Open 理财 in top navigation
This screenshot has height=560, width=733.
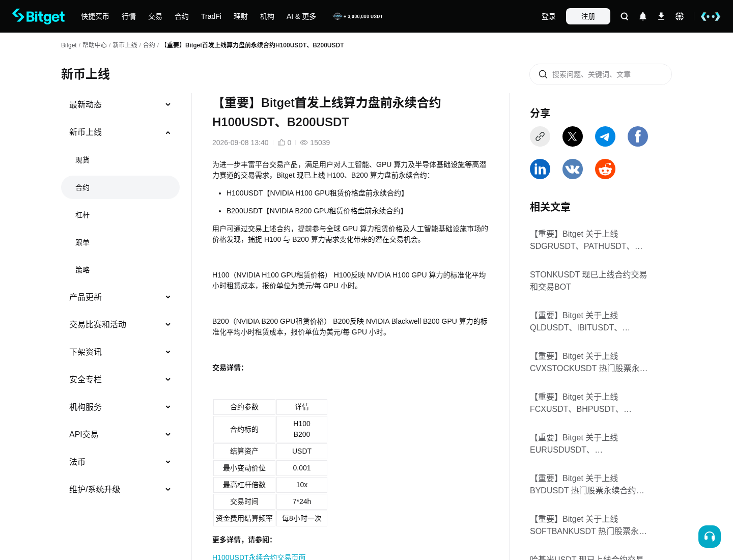tap(241, 16)
